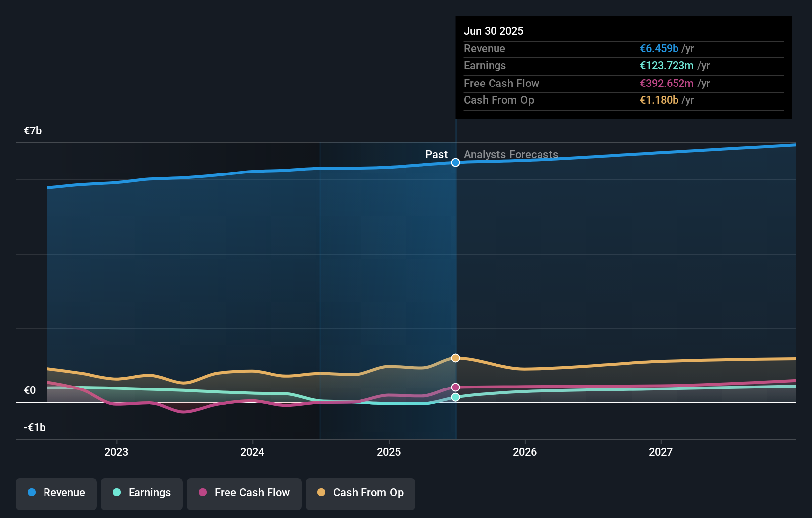This screenshot has height=518, width=812.
Task: Click the 2025 year axis label
Action: click(x=389, y=451)
